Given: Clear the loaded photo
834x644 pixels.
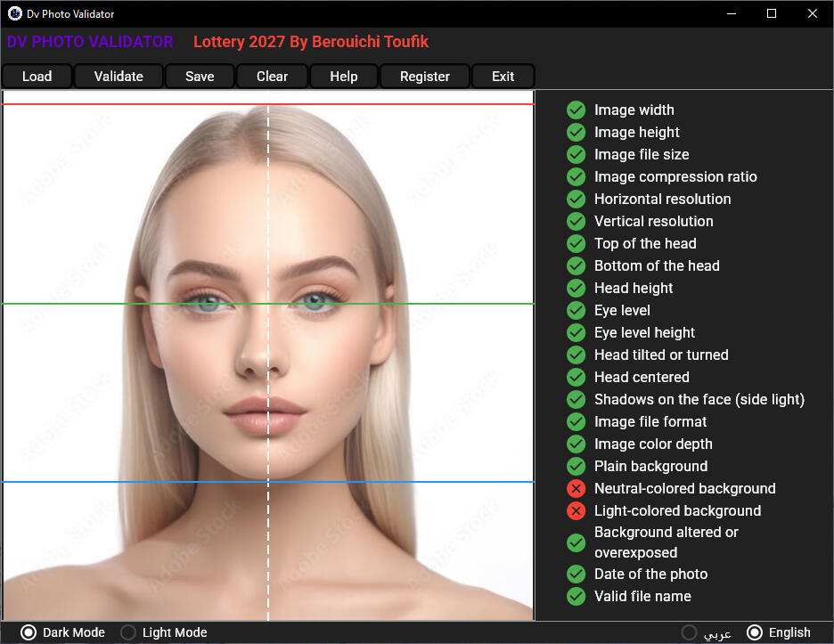Looking at the screenshot, I should (272, 77).
